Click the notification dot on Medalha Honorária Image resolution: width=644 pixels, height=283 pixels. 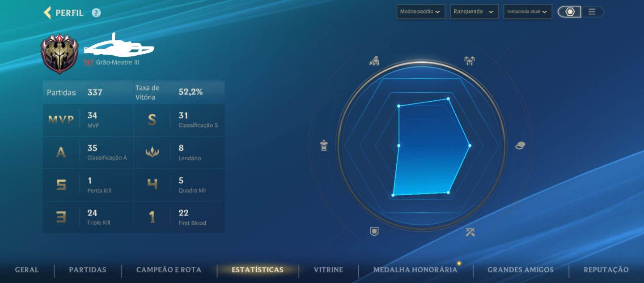coord(459,263)
